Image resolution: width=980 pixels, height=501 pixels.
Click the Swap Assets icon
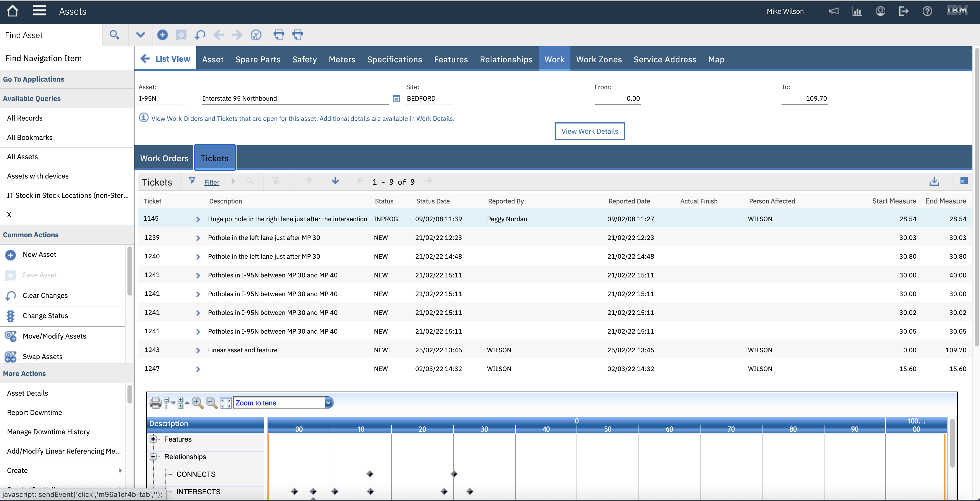point(10,356)
